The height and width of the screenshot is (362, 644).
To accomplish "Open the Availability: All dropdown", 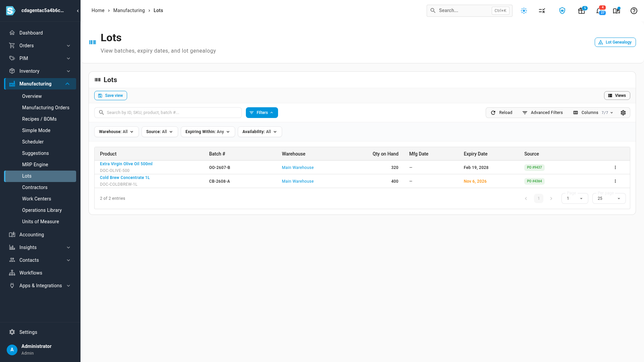I will click(260, 132).
